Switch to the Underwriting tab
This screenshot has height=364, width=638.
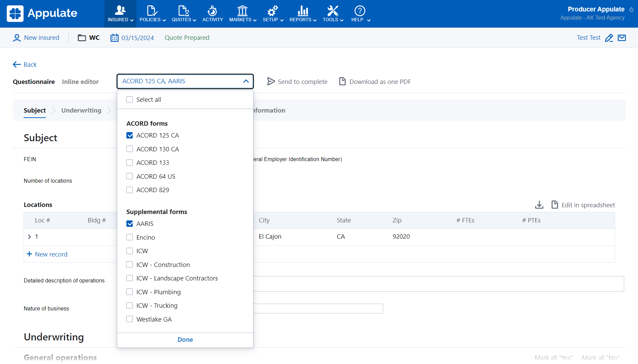[81, 111]
